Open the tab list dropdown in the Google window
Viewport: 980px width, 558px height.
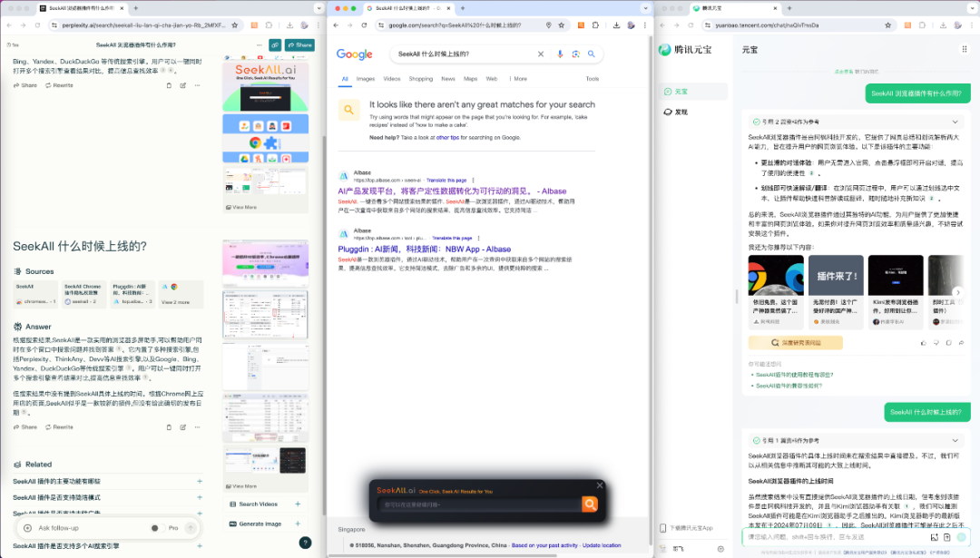pyautogui.click(x=645, y=8)
